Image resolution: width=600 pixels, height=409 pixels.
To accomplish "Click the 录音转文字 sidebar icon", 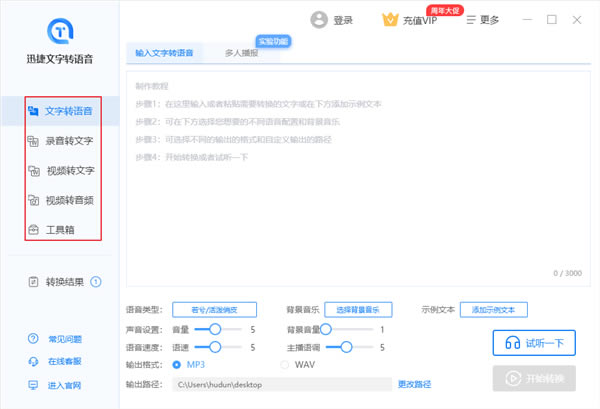I will click(33, 141).
